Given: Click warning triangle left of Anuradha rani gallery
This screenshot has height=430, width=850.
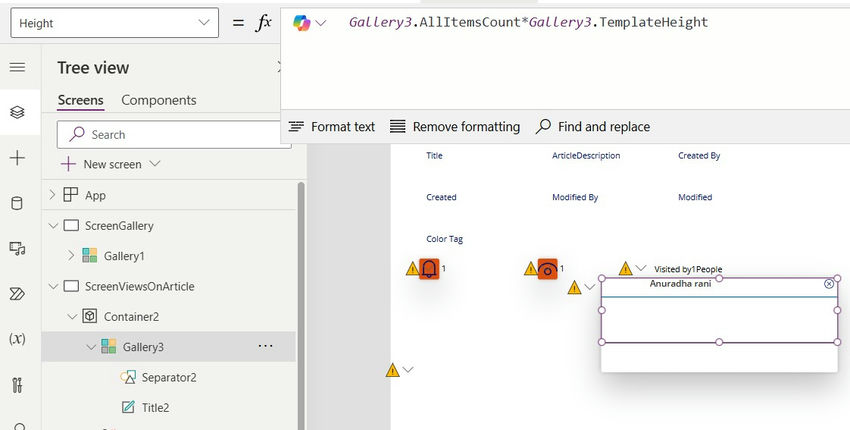Looking at the screenshot, I should point(575,287).
